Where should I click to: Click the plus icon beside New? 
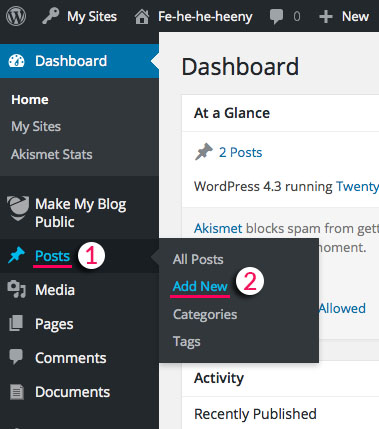(x=326, y=17)
